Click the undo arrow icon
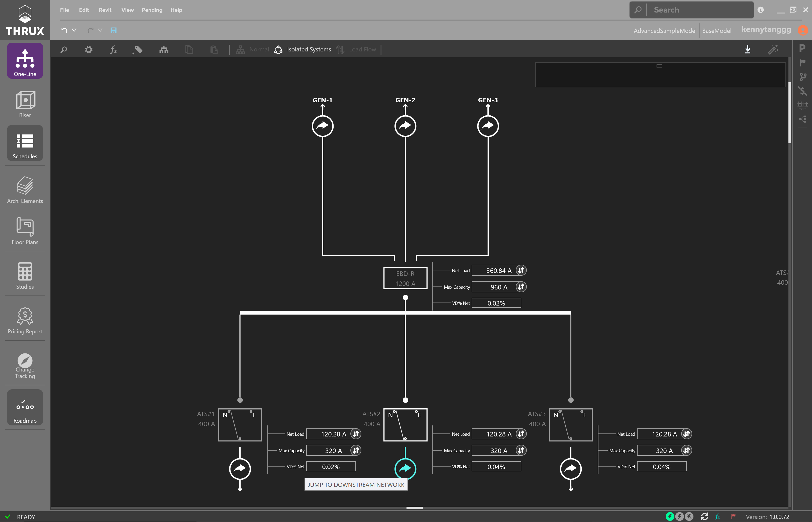 64,30
